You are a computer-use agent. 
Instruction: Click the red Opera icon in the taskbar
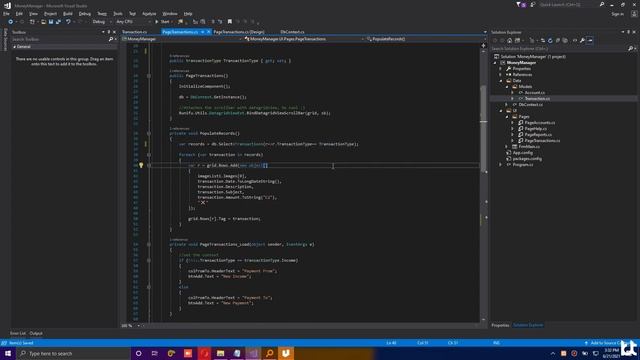pyautogui.click(x=204, y=353)
